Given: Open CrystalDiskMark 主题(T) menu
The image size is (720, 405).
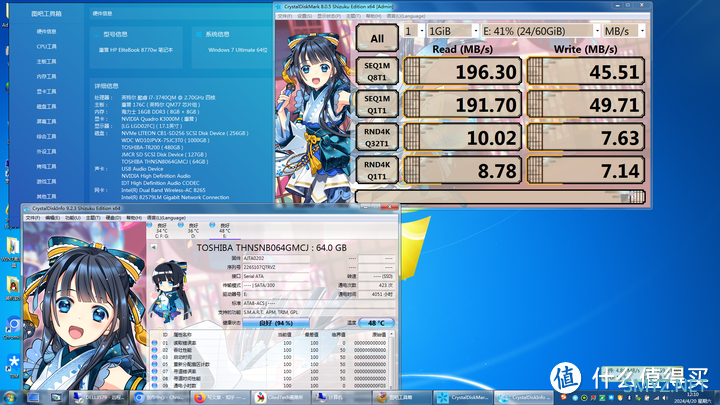Looking at the screenshot, I should coord(354,16).
